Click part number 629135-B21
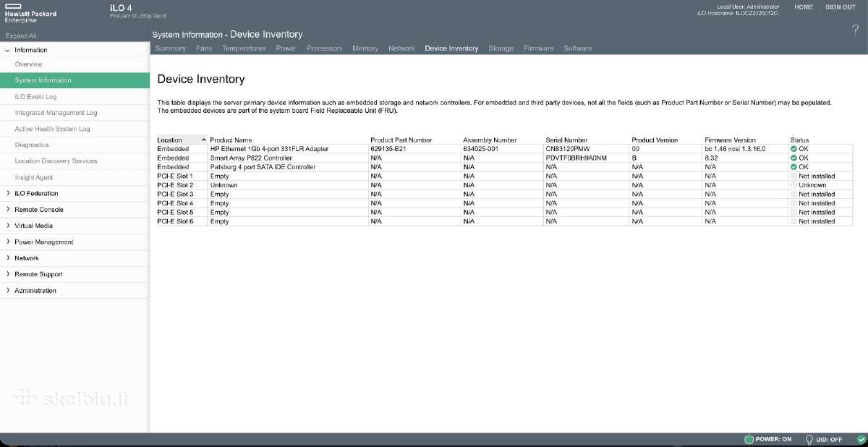Image resolution: width=868 pixels, height=447 pixels. (x=390, y=149)
